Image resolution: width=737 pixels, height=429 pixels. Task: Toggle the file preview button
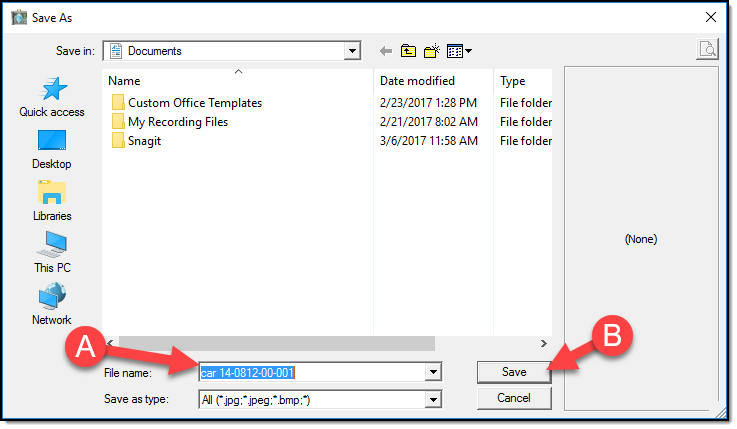click(707, 50)
